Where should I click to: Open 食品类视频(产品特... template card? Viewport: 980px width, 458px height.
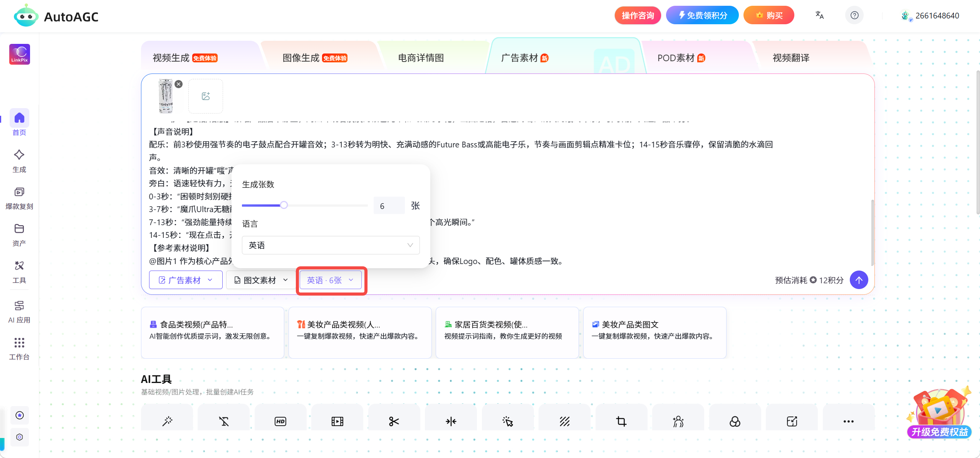[213, 333]
